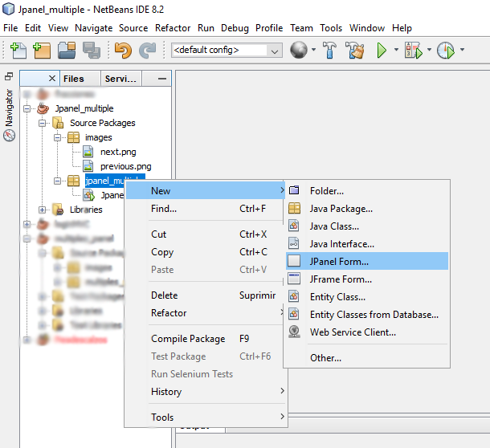Click the Open Project toolbar icon
This screenshot has height=448, width=490.
coord(67,51)
